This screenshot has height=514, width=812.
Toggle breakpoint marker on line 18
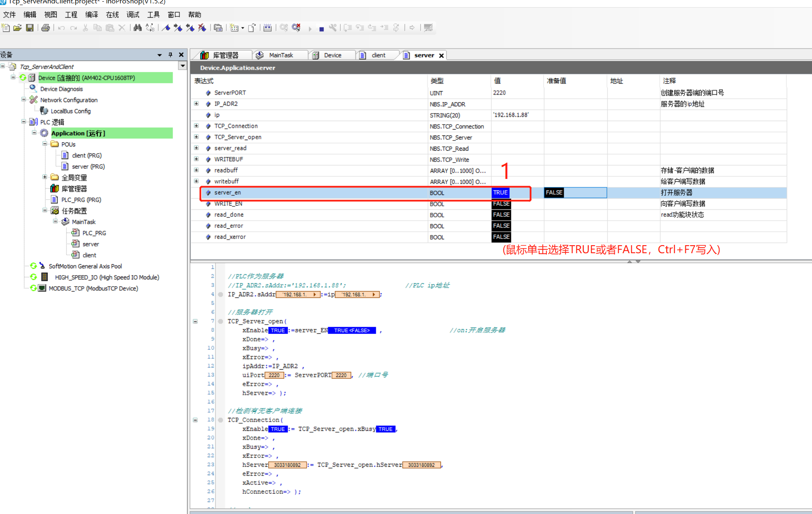point(220,420)
